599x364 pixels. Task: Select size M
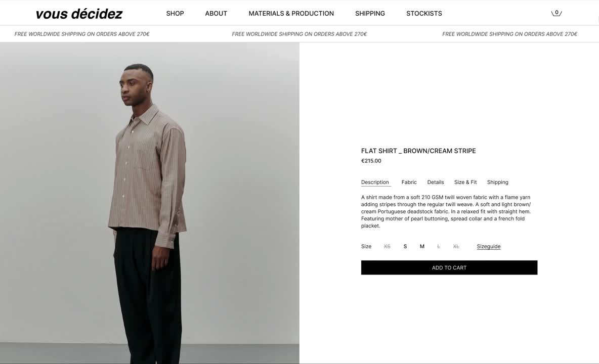coord(422,247)
